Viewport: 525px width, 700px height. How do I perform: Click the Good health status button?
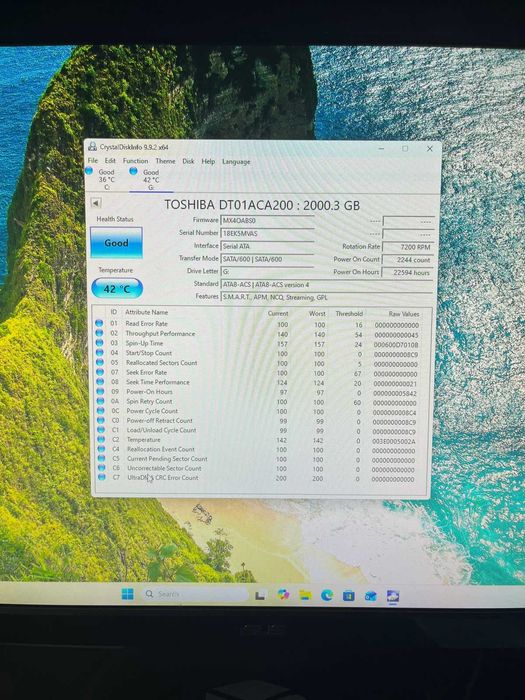pos(117,243)
